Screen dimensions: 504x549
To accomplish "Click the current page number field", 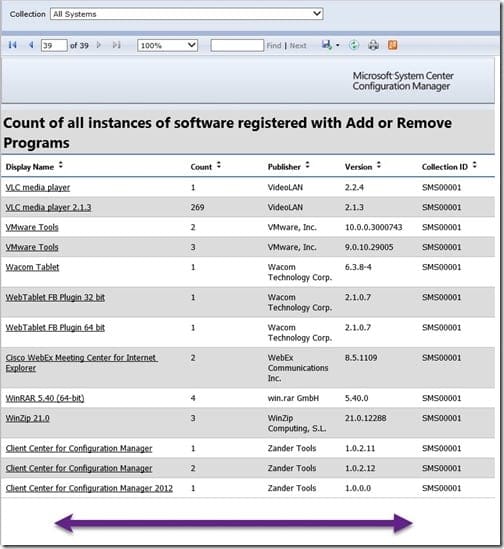I will (x=54, y=46).
